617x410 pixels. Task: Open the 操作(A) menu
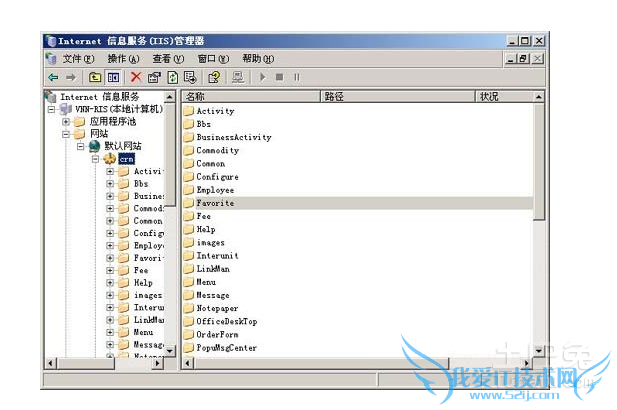(x=124, y=59)
